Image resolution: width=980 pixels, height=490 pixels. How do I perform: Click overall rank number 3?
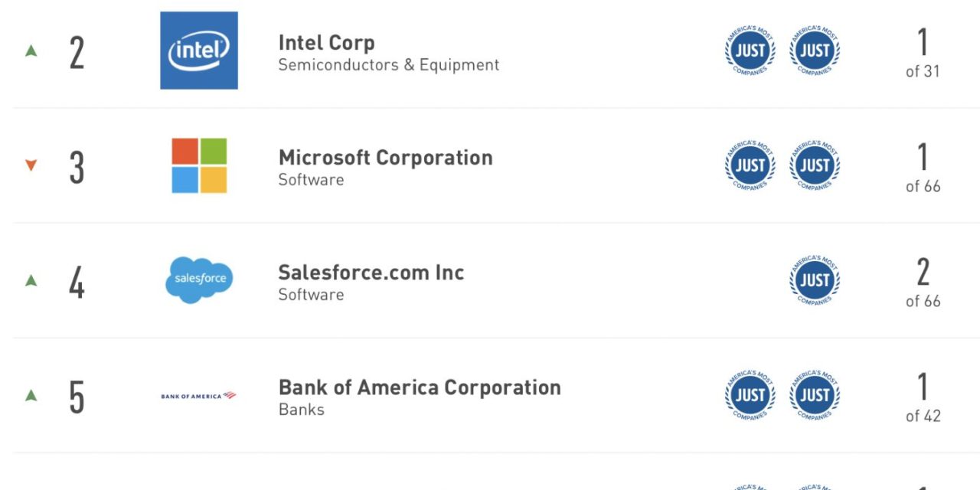(x=77, y=168)
